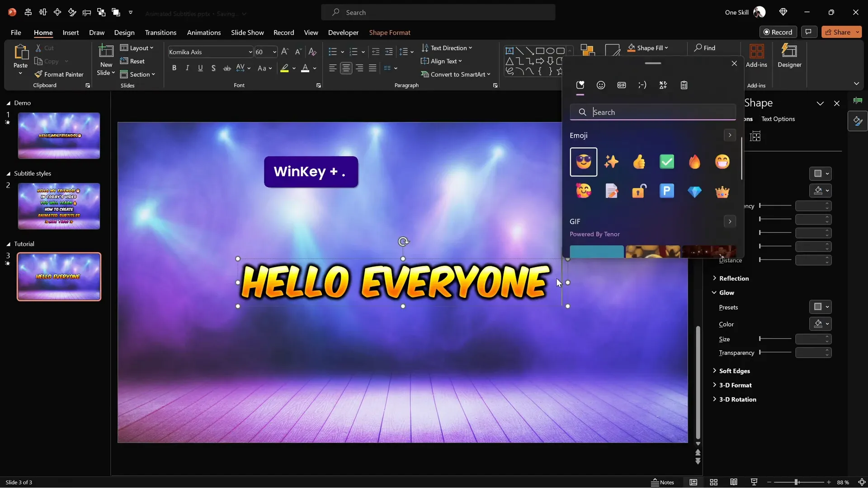Decrease font size icon

tap(298, 52)
